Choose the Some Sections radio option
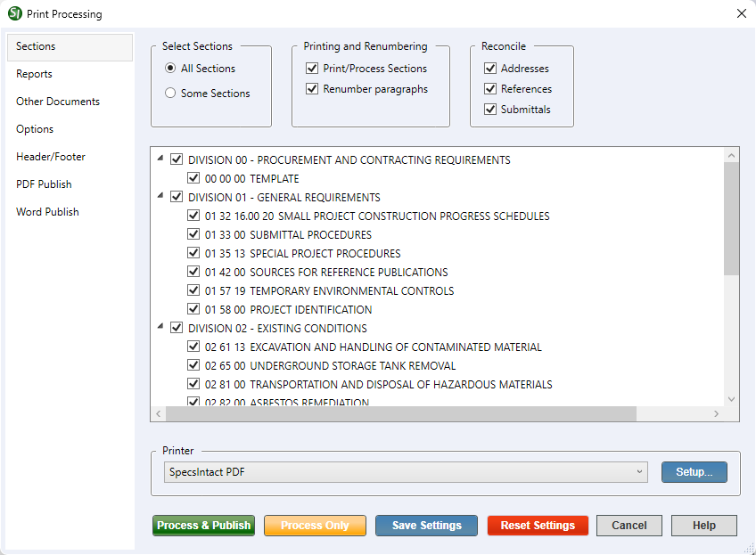Viewport: 756px width, 555px height. [170, 93]
